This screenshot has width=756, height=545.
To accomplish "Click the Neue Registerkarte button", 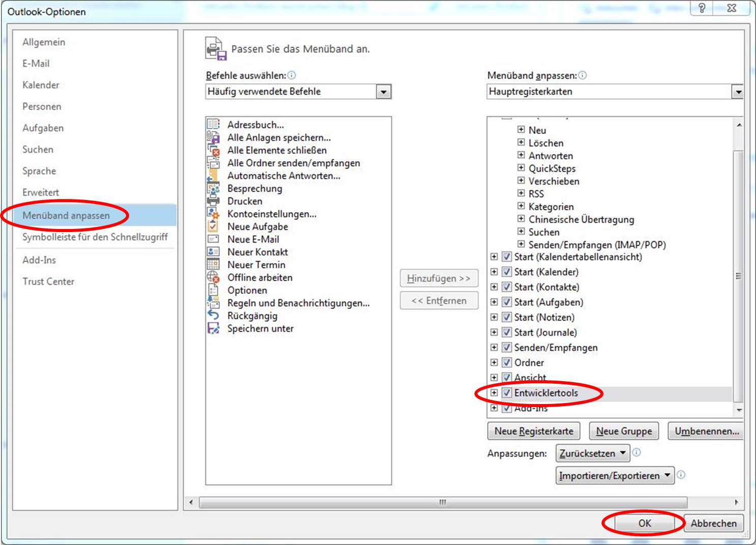I will coord(534,431).
